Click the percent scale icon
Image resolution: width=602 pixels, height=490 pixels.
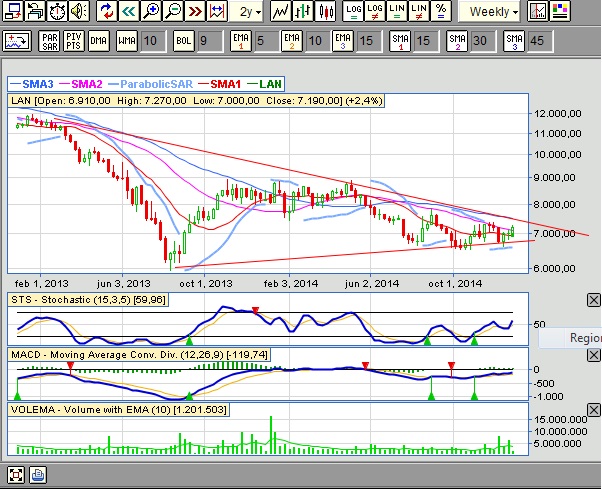coord(439,12)
